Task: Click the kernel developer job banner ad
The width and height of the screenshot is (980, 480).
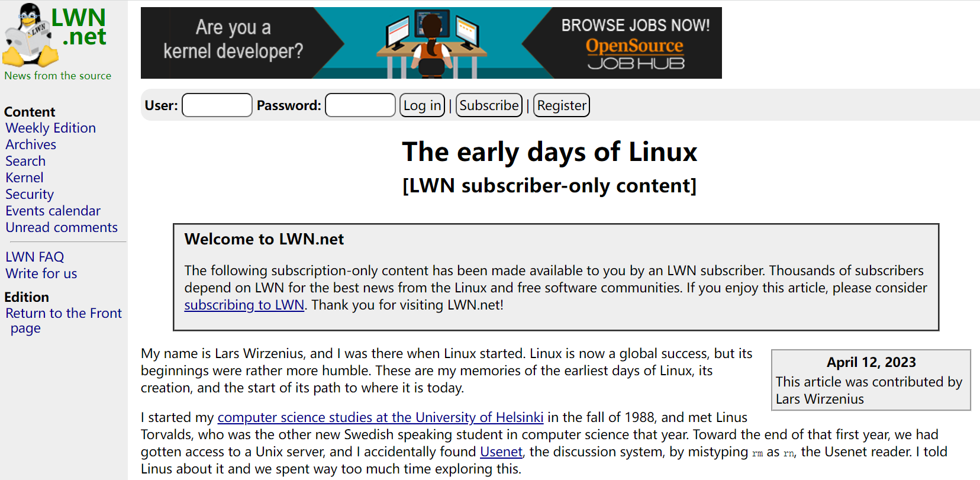Action: coord(431,43)
